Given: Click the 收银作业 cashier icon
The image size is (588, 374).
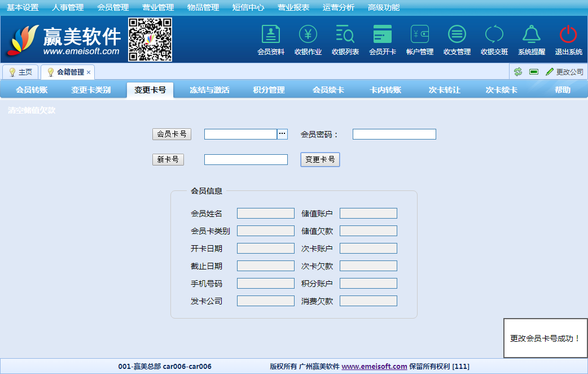Looking at the screenshot, I should coord(308,35).
